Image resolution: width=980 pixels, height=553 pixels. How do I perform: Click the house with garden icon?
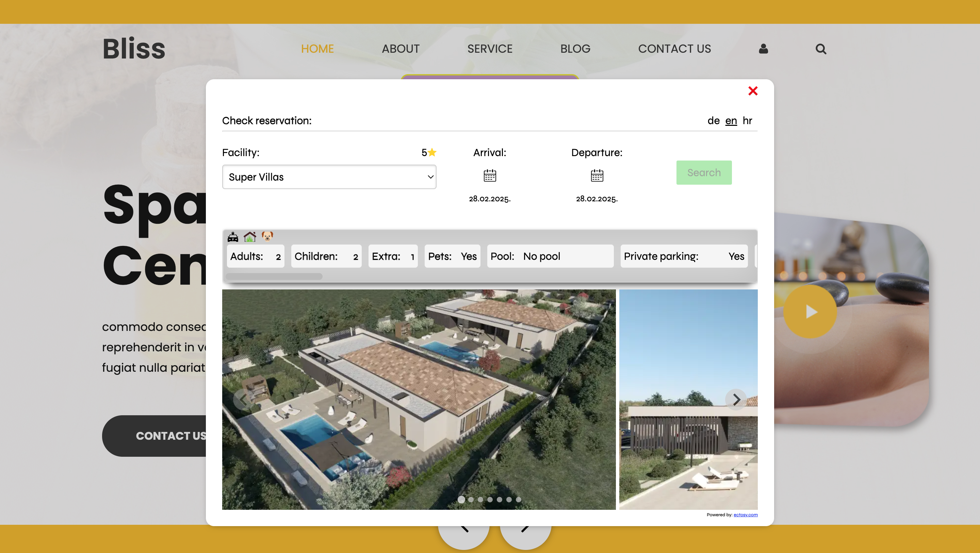point(249,237)
